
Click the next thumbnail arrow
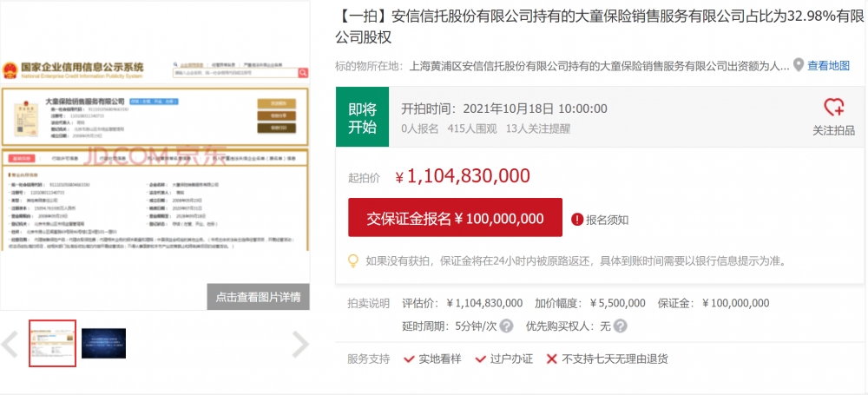300,344
